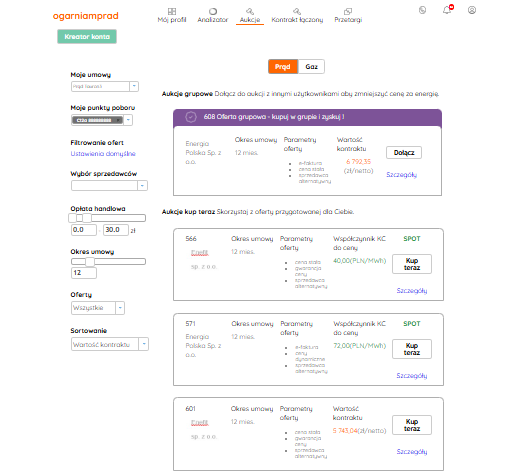Click the checkmark icon on offer 608
Viewport: 525px width, 472px height.
point(191,117)
